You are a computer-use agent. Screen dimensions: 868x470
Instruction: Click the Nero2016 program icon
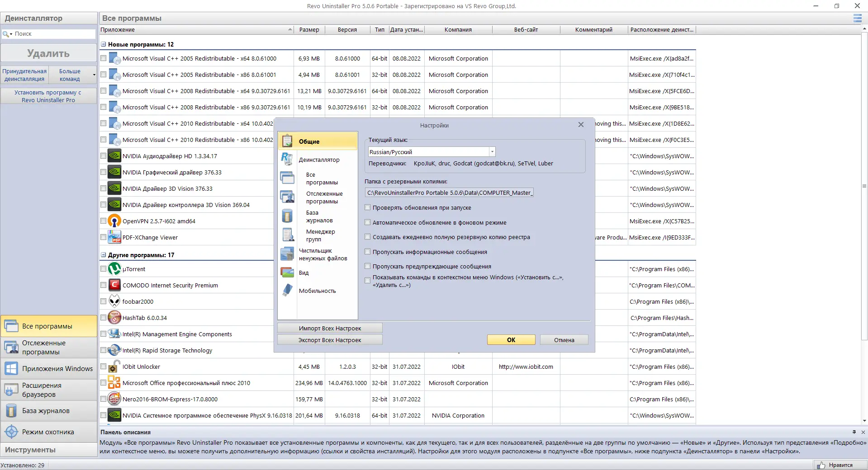tap(114, 399)
